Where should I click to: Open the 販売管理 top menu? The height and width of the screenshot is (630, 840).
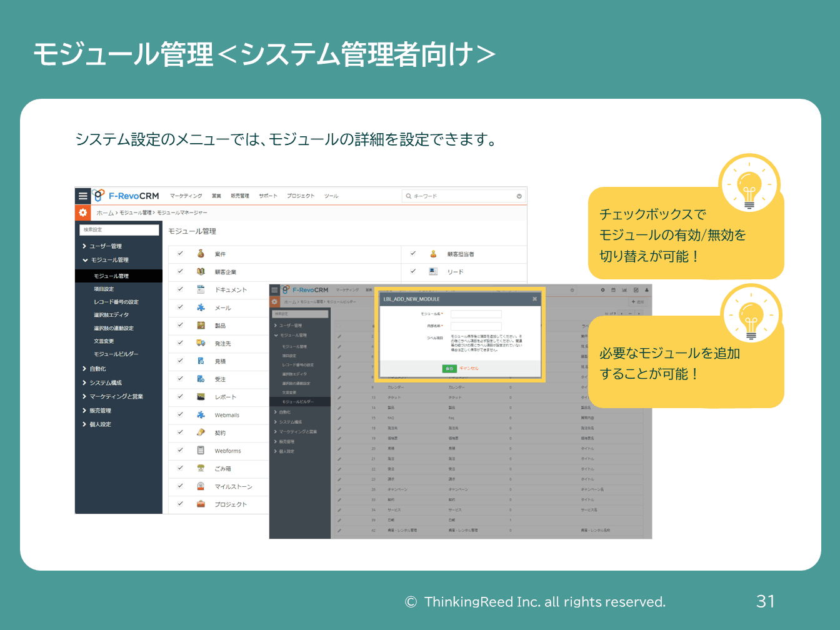coord(239,196)
